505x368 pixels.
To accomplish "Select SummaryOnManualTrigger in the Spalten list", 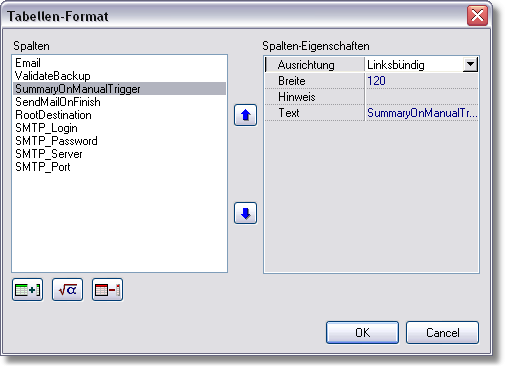I will [119, 89].
